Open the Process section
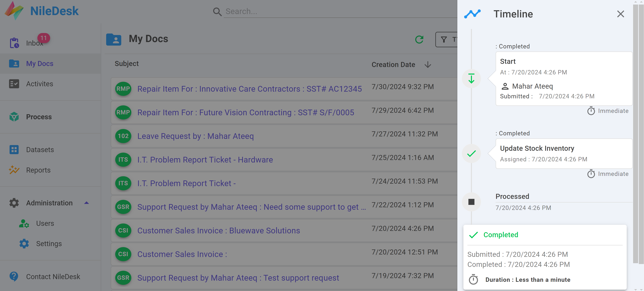 point(50,117)
